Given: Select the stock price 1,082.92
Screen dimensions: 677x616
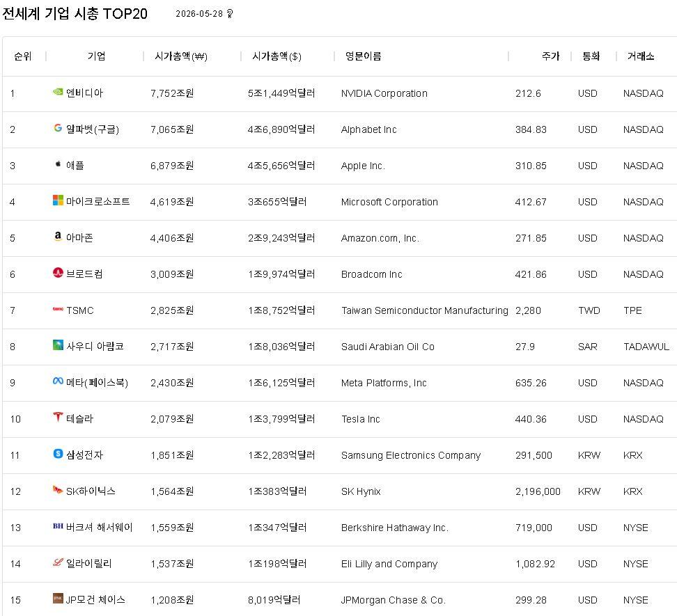Looking at the screenshot, I should pos(536,564).
